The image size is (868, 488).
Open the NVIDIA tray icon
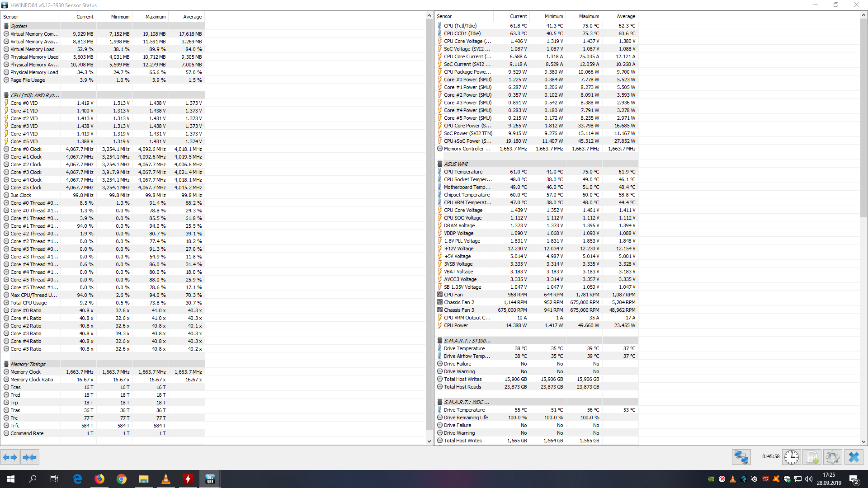click(x=711, y=479)
